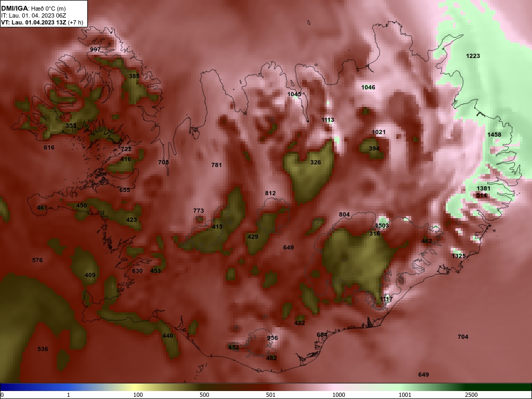Screen dimensions: 532x399
Task: Click the 722 value label
Action: [x=126, y=149]
